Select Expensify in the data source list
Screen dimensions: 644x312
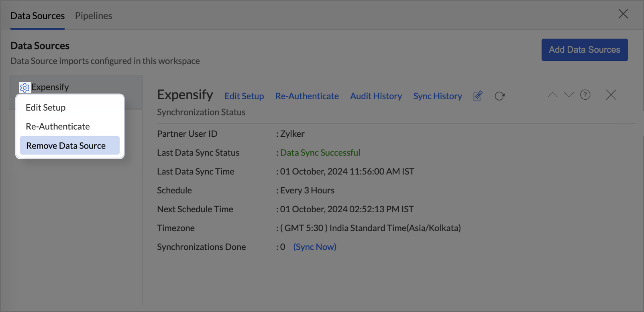50,87
